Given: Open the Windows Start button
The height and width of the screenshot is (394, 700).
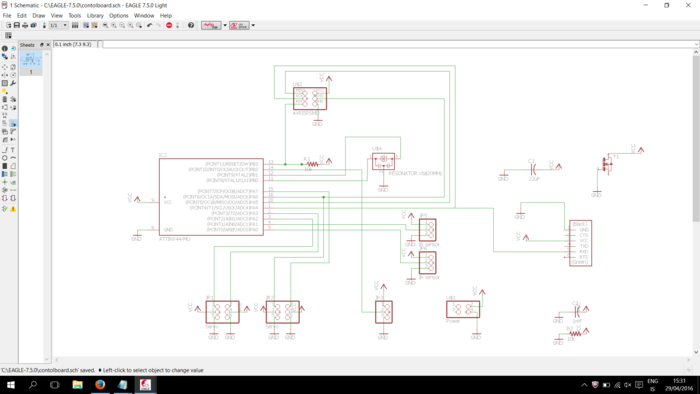Looking at the screenshot, I should [11, 385].
